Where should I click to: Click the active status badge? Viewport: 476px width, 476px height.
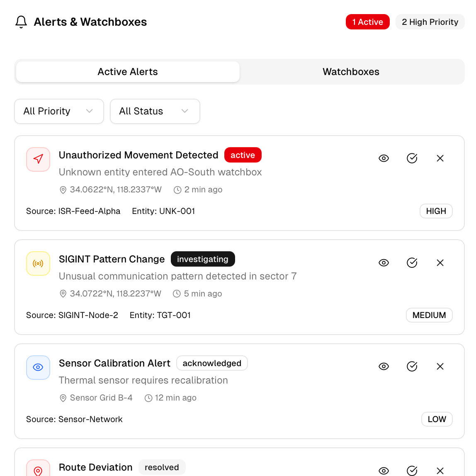coord(243,155)
